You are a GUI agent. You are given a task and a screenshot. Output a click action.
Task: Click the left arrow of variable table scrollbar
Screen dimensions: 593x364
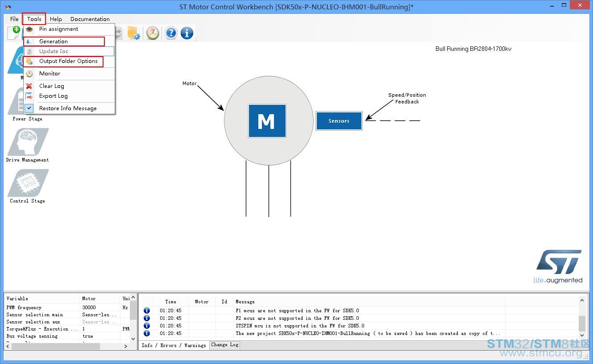(x=8, y=346)
